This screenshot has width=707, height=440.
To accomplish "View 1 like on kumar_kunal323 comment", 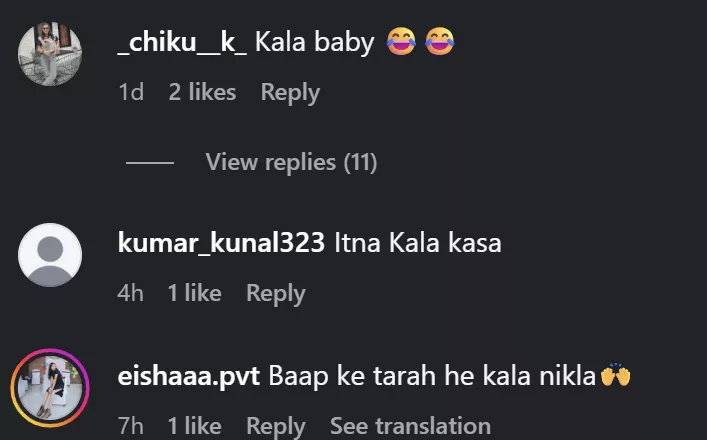I will click(194, 293).
